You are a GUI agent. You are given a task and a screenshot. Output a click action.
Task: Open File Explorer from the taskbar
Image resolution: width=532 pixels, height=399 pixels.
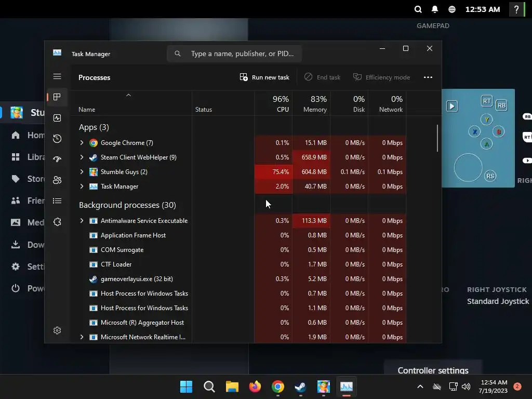click(232, 387)
